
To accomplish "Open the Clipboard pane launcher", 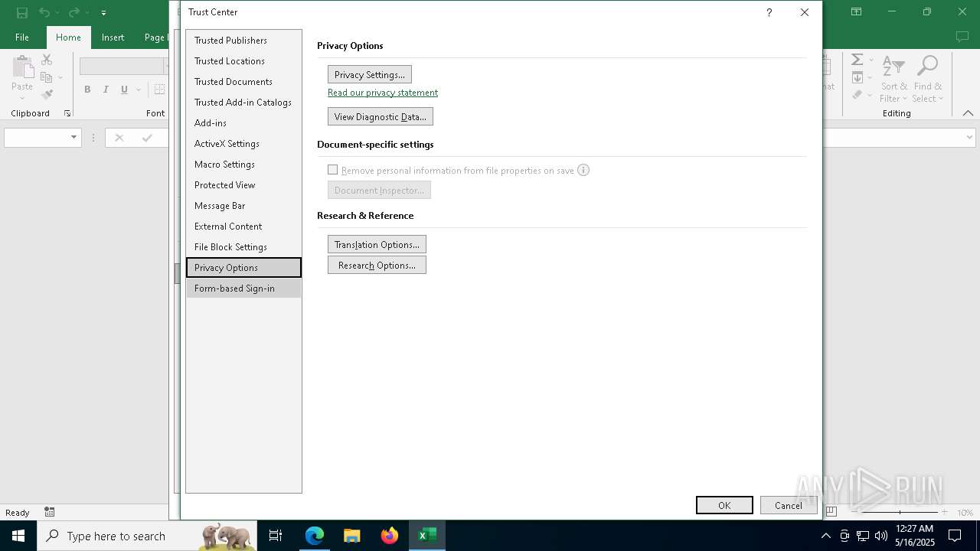I will pos(67,113).
